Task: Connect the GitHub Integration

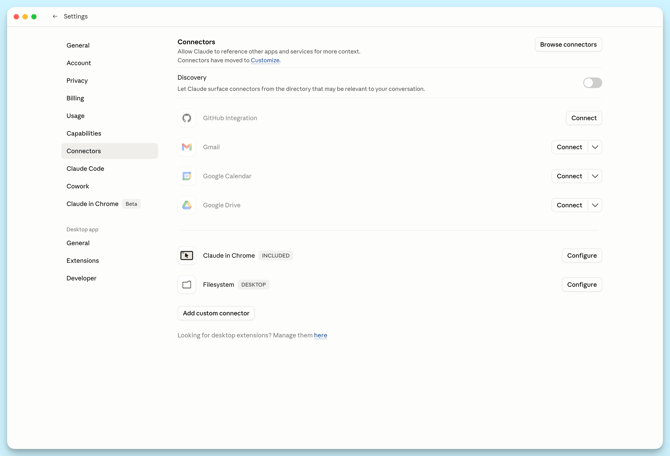Action: click(584, 118)
